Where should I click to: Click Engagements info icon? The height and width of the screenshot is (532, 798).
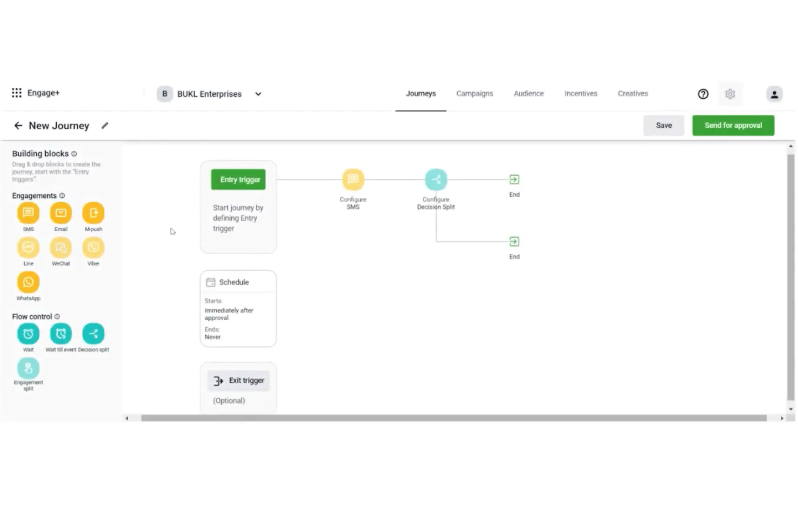tap(62, 196)
